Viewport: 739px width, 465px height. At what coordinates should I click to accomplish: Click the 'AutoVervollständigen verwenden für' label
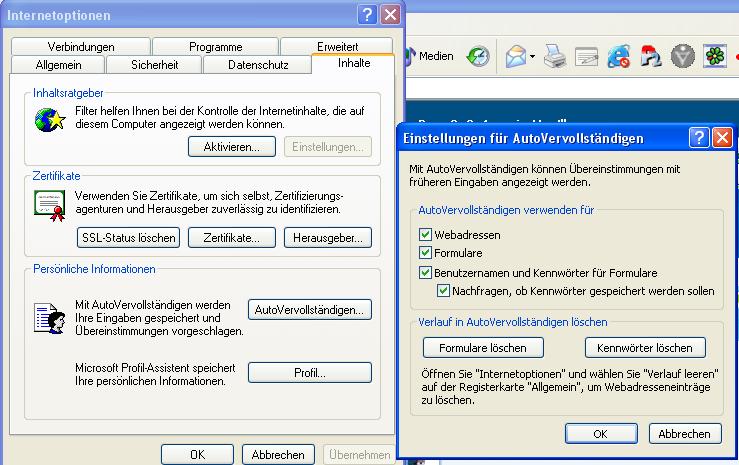[506, 210]
